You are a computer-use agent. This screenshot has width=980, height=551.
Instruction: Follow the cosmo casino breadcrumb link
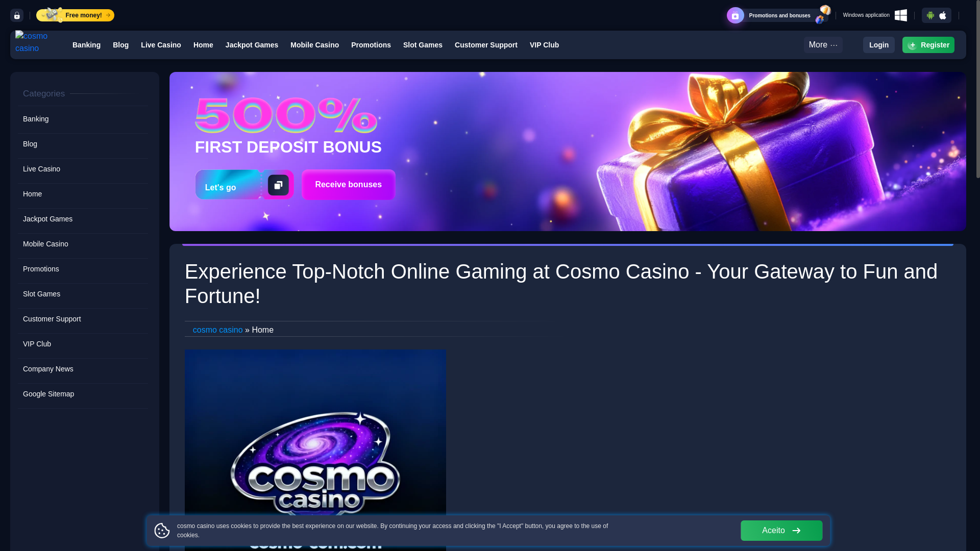tap(218, 330)
